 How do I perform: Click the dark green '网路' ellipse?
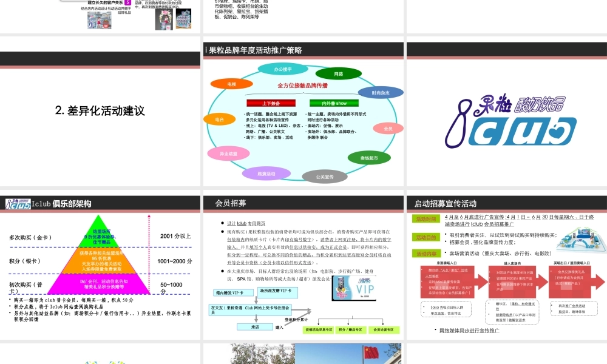point(338,74)
